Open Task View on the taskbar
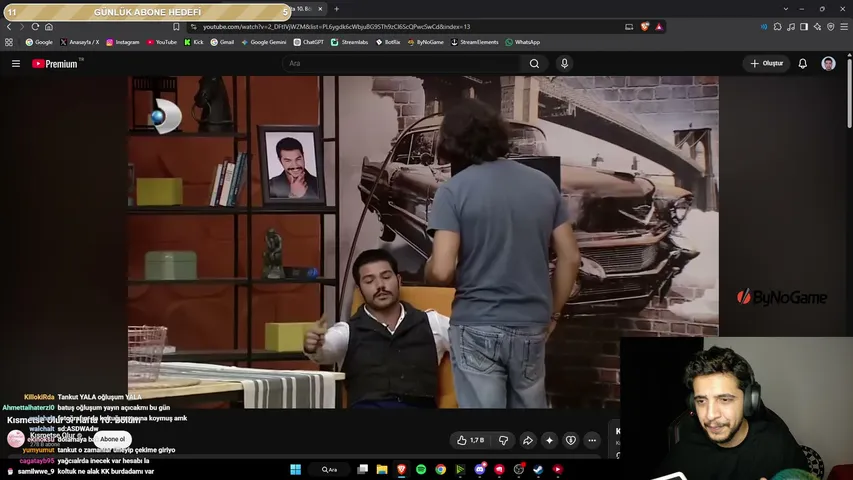The image size is (853, 480). tap(362, 469)
